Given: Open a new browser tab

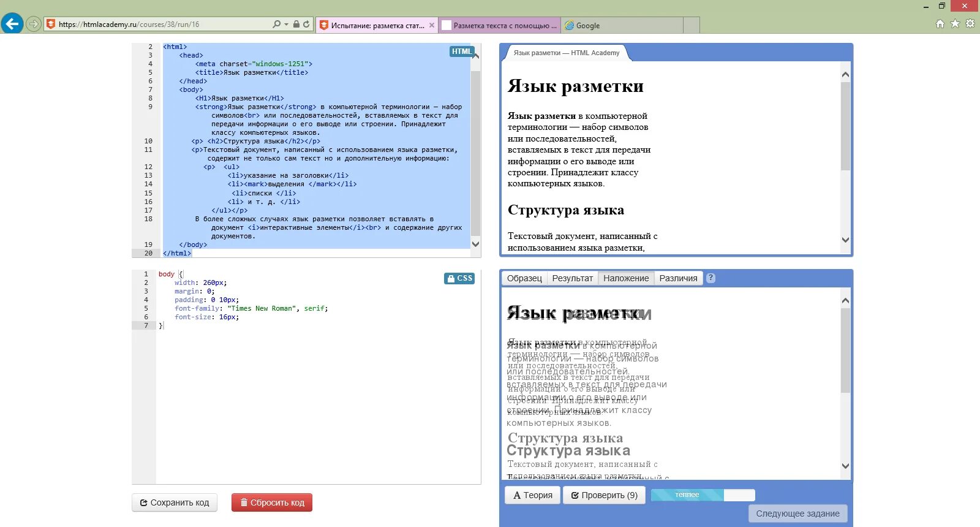Looking at the screenshot, I should pos(692,25).
